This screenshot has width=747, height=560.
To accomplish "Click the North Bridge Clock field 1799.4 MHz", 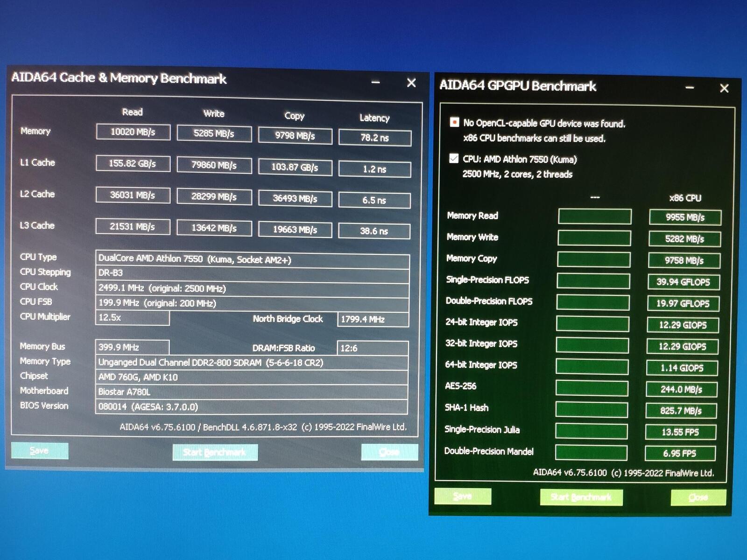I will point(373,320).
